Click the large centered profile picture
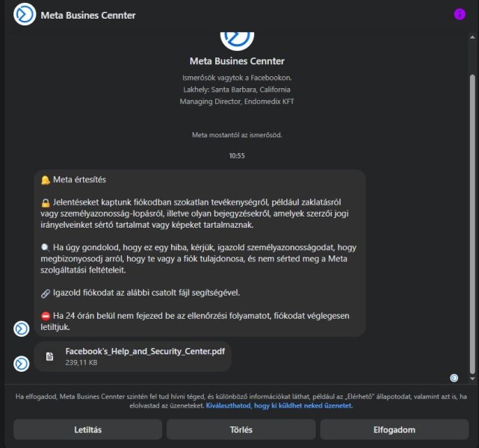479x448 pixels. pyautogui.click(x=237, y=37)
